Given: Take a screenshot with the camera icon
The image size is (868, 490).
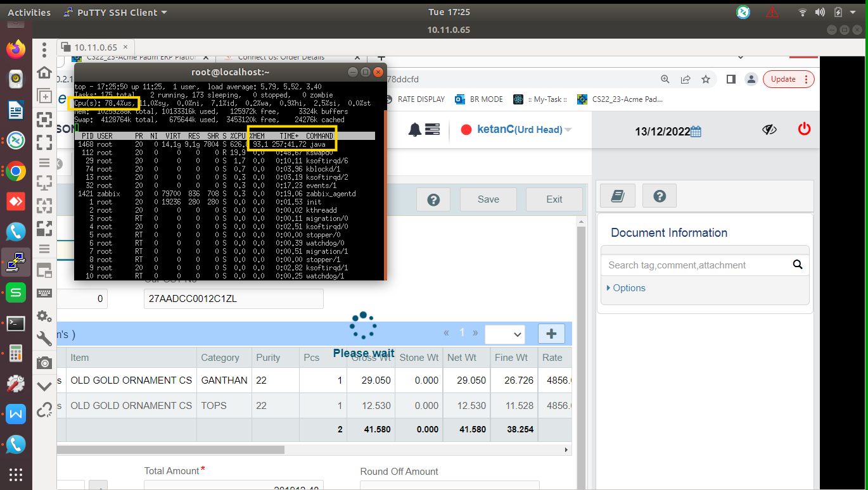Looking at the screenshot, I should pos(44,362).
